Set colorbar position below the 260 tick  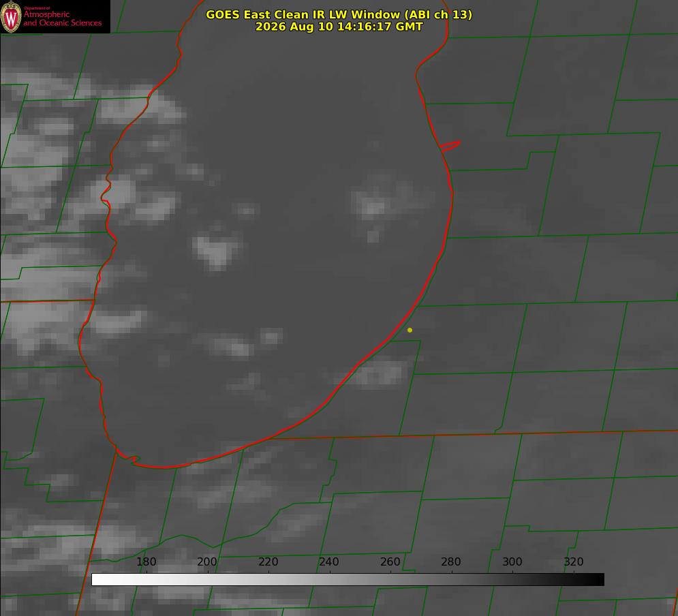pos(390,580)
